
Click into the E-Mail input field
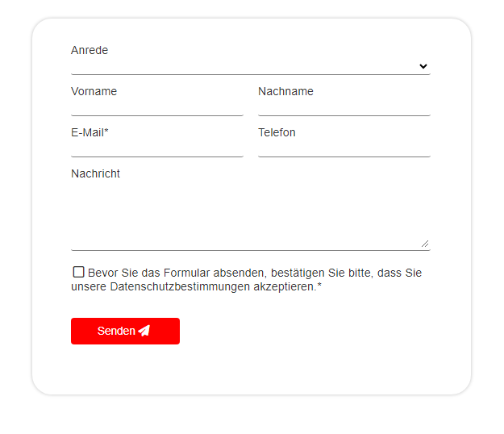(x=157, y=148)
